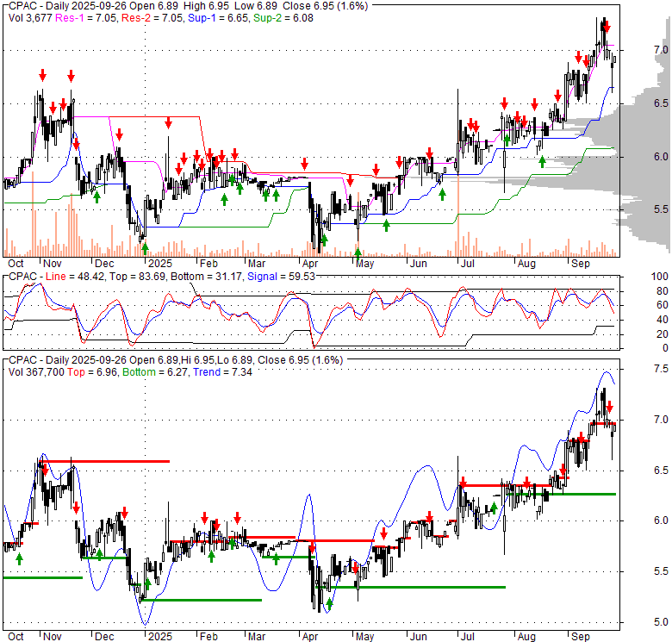Viewport: 672px width, 642px height.
Task: Click the green 'Sup-2' legend label
Action: [267, 18]
